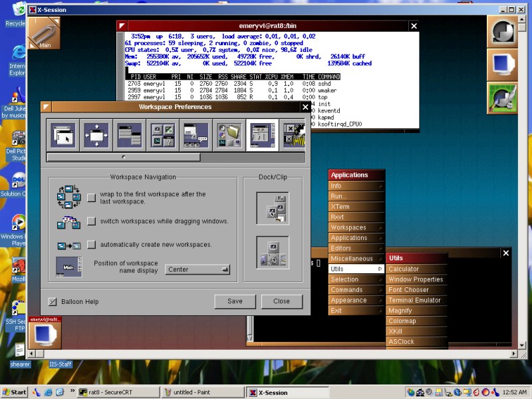Enable wrap to first workspace checkbox

click(92, 198)
